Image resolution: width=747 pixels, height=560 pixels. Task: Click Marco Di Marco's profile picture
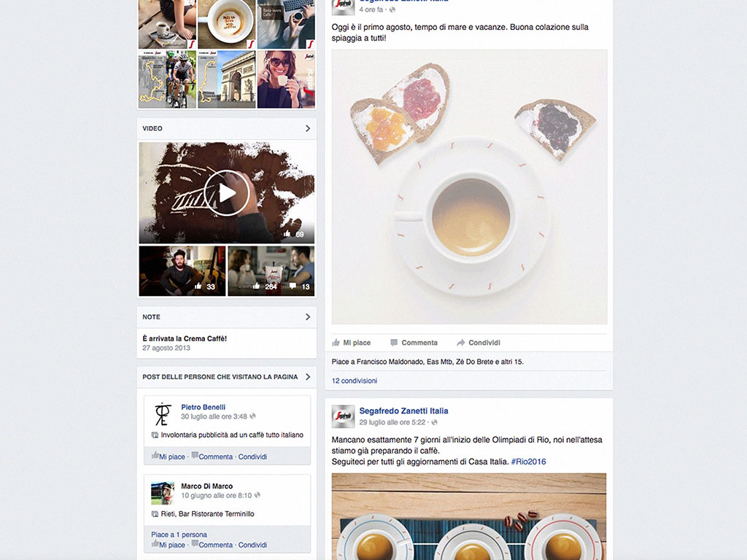163,493
